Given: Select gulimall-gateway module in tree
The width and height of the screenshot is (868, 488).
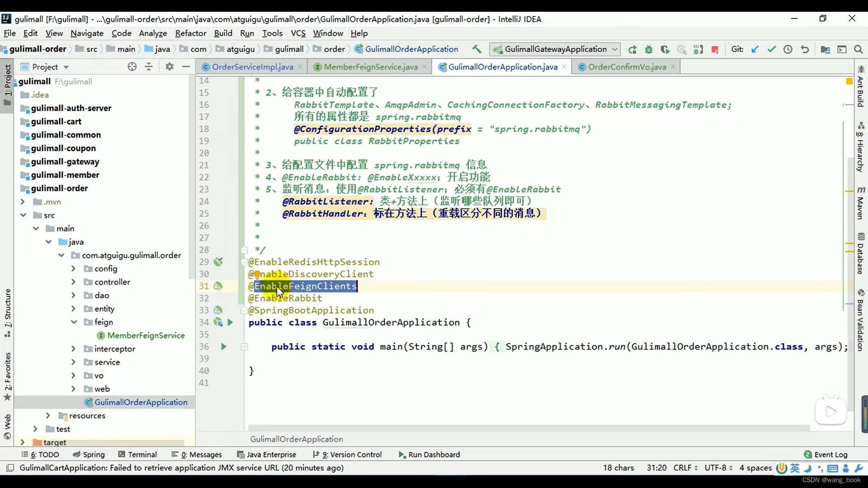Looking at the screenshot, I should click(x=65, y=162).
